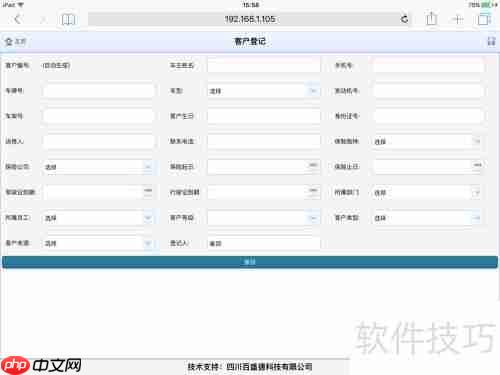Expand the 客户来源 dropdown
The width and height of the screenshot is (500, 375).
pos(98,243)
